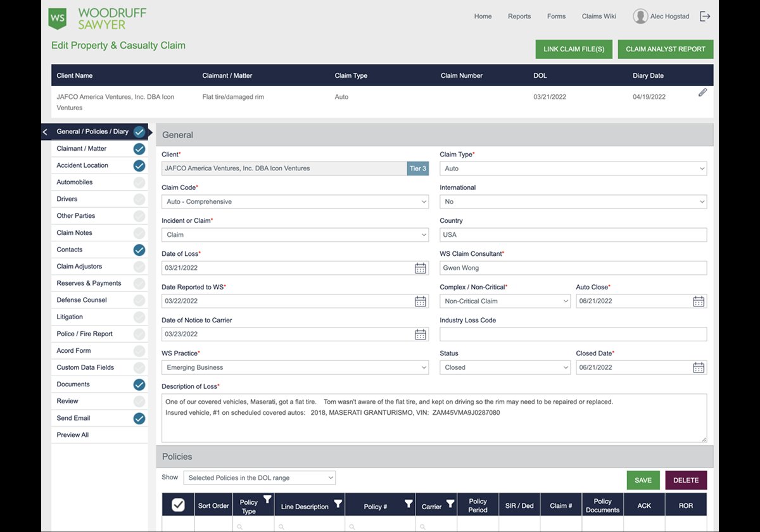Open Reports in top navigation
Screen dimensions: 760x532
tap(519, 16)
